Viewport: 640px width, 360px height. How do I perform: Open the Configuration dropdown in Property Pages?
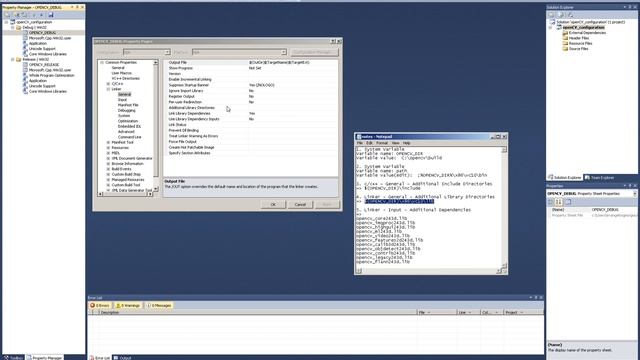coord(167,52)
